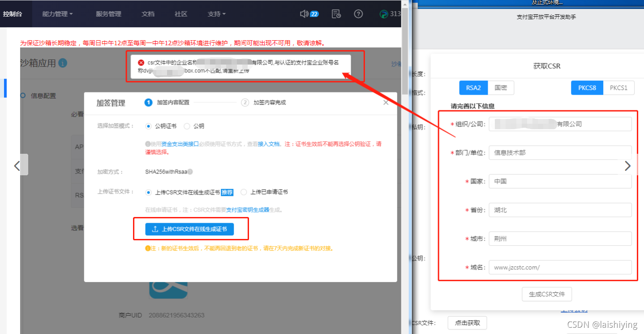Click the 国家 input field

pyautogui.click(x=560, y=182)
